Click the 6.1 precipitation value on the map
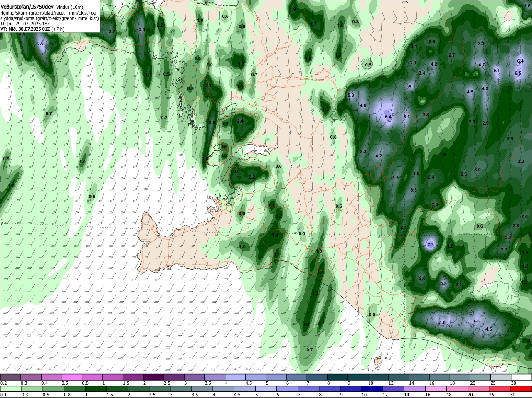This screenshot has width=532, height=398. [x=497, y=70]
